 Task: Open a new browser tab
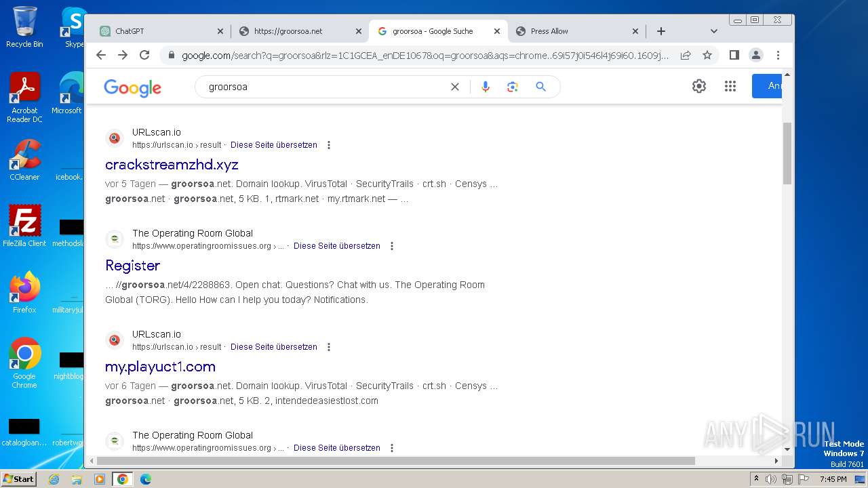coord(661,31)
